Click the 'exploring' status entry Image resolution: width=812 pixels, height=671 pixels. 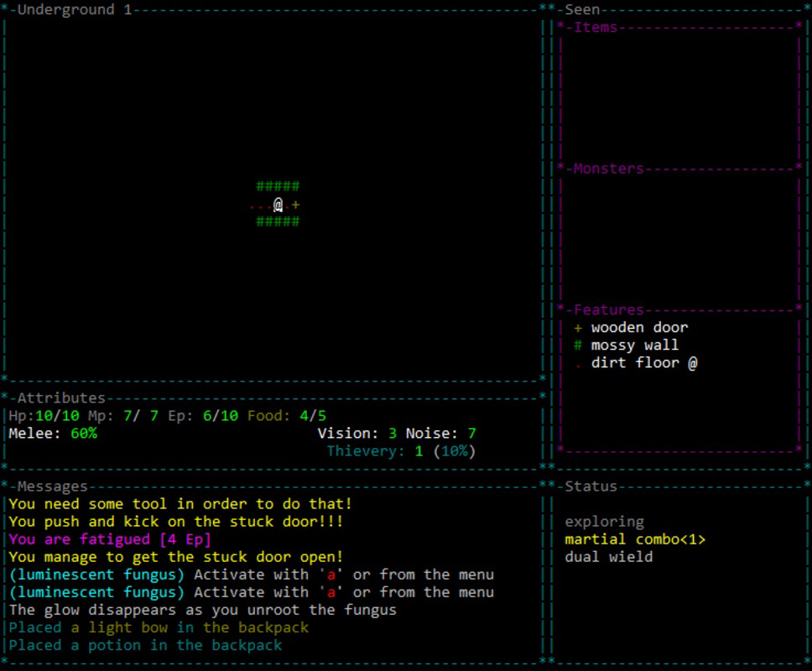pyautogui.click(x=604, y=522)
